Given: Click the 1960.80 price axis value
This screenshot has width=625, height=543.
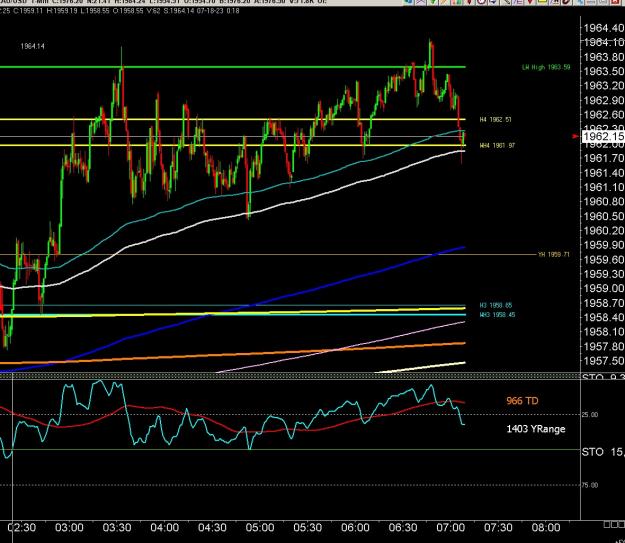Looking at the screenshot, I should point(604,202).
